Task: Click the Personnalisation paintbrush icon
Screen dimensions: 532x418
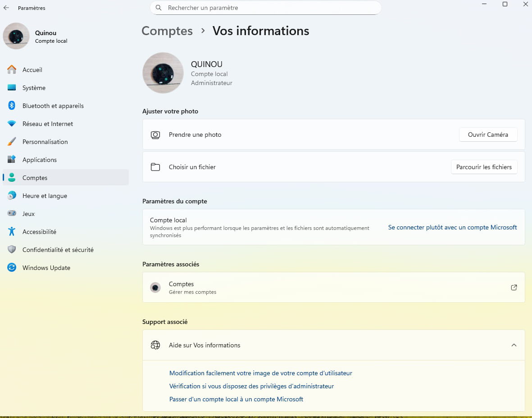Action: coord(12,142)
